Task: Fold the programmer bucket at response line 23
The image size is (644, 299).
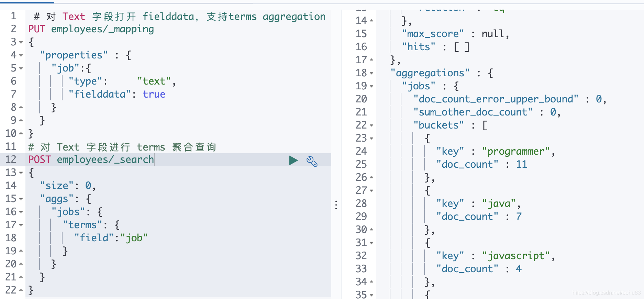Action: (371, 139)
